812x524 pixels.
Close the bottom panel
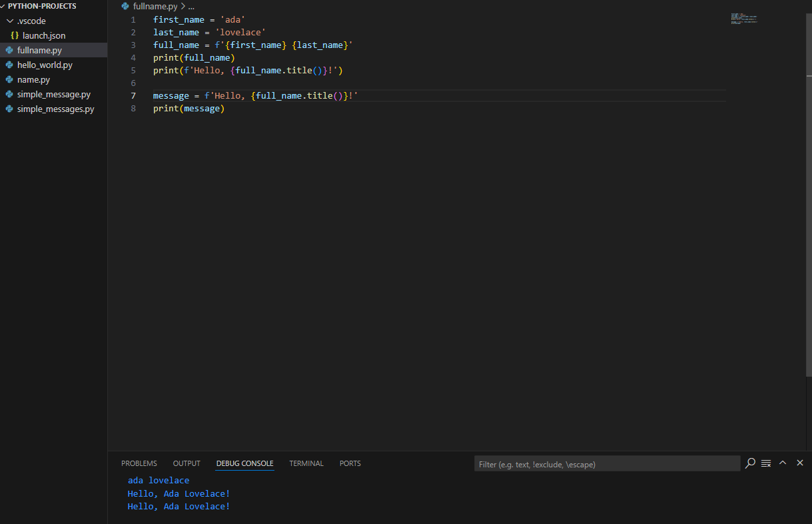[x=800, y=463]
